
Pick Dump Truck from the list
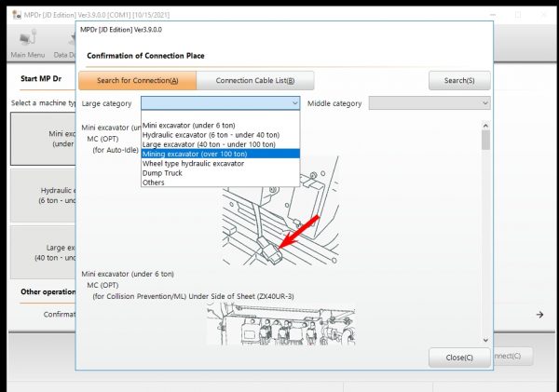point(220,173)
